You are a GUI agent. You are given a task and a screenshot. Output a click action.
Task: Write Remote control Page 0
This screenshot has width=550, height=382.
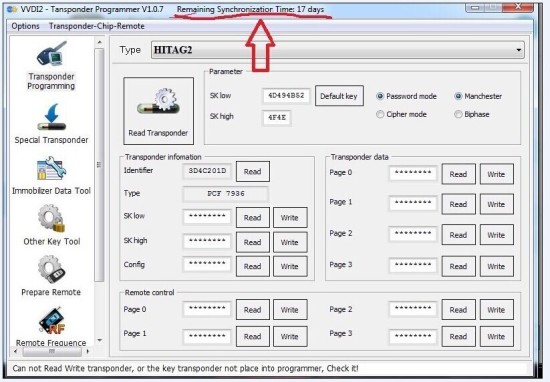click(290, 310)
